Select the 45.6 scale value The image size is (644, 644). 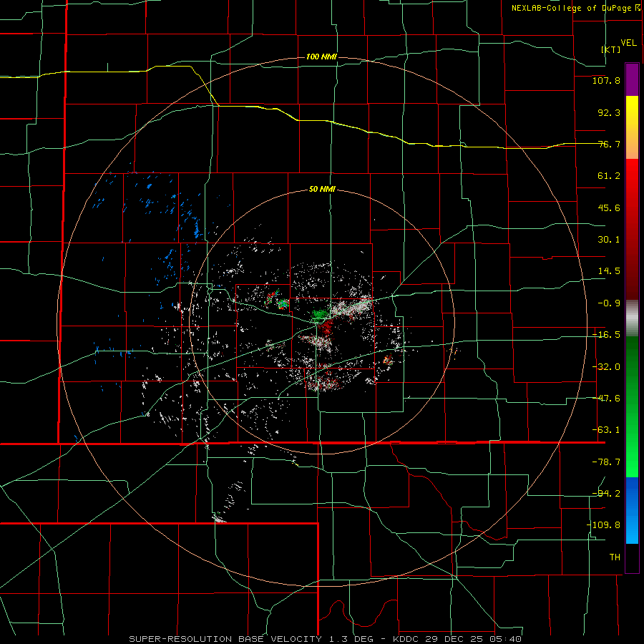[609, 208]
